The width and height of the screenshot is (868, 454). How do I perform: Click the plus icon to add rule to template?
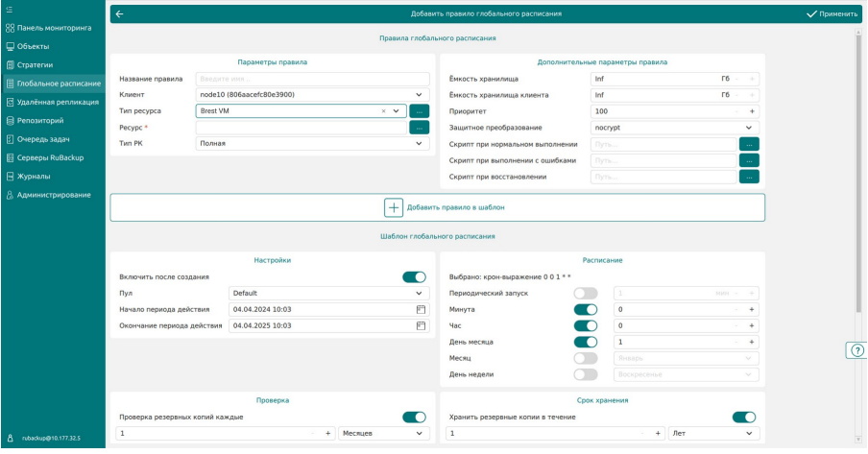pyautogui.click(x=393, y=207)
